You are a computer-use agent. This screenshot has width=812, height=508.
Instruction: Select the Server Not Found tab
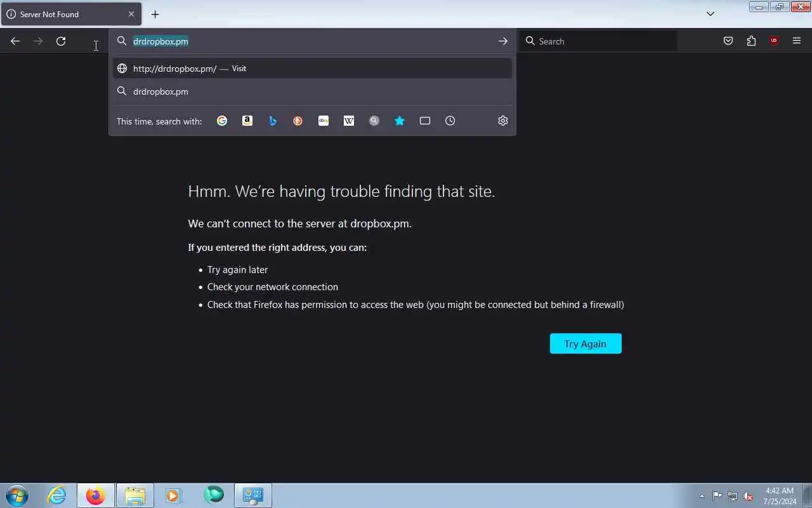tap(71, 14)
